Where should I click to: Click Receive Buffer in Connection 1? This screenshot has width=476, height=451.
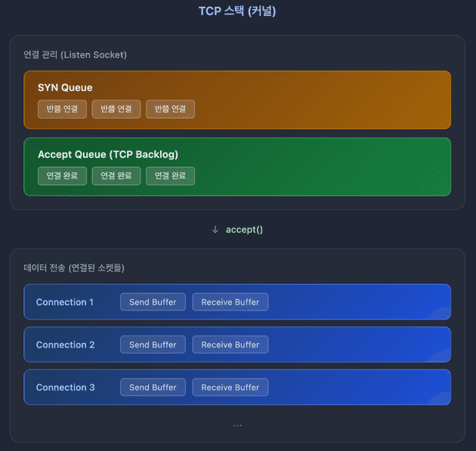(x=230, y=302)
